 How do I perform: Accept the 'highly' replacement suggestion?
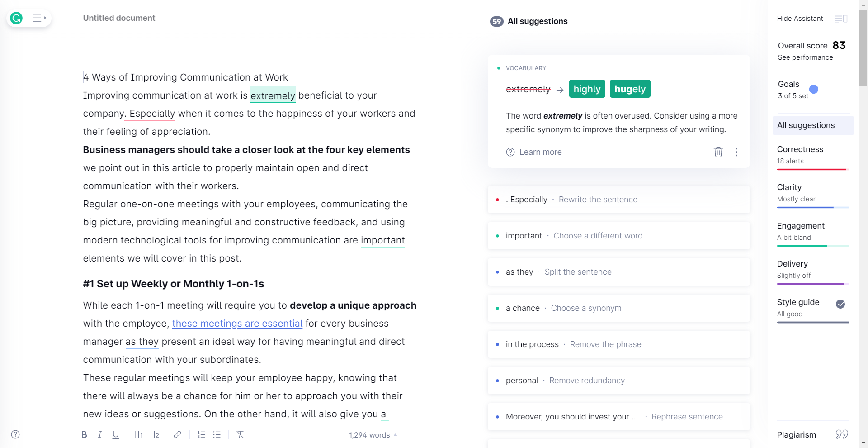tap(586, 89)
